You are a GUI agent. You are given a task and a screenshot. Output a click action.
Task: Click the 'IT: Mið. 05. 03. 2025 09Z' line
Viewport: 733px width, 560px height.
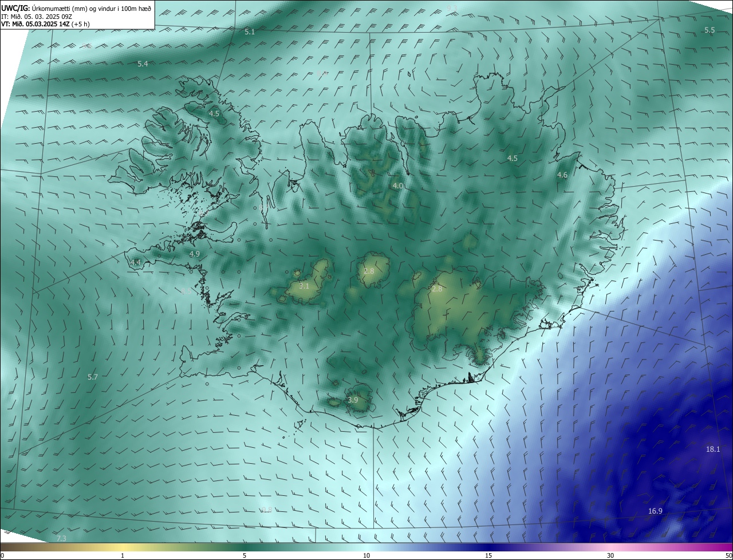37,16
